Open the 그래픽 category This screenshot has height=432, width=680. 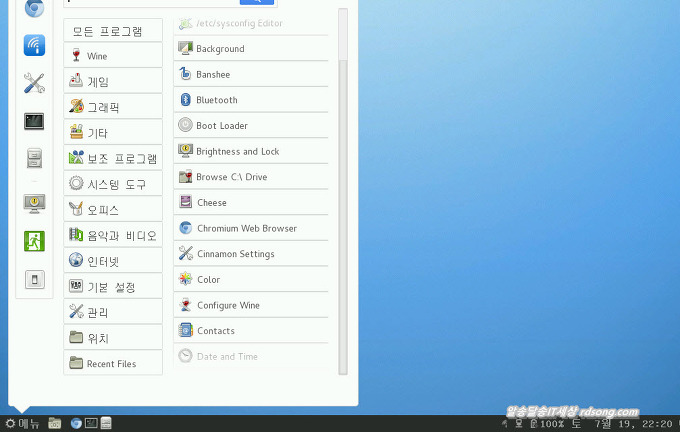113,107
